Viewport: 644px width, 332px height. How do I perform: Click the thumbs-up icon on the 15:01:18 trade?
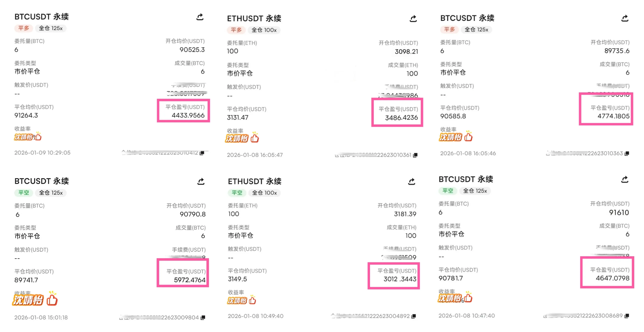52,300
